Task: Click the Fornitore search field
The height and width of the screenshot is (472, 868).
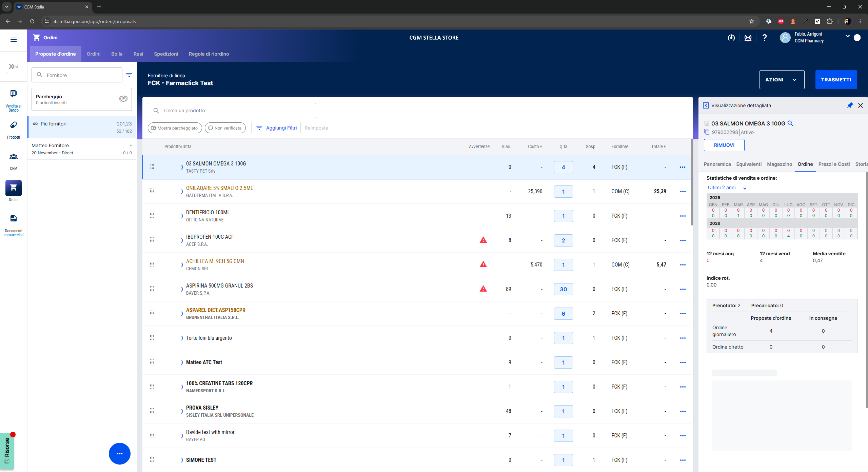Action: (x=77, y=75)
